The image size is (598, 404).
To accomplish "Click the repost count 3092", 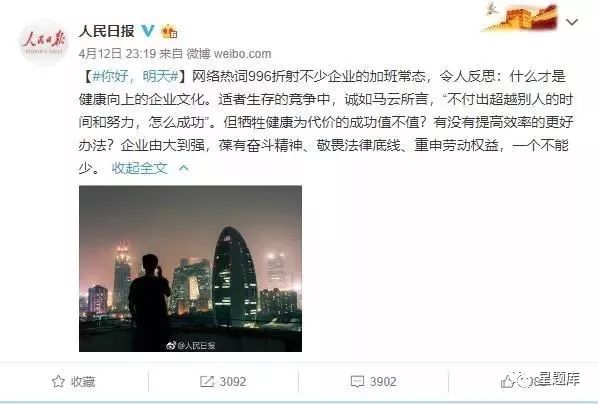I will [233, 381].
